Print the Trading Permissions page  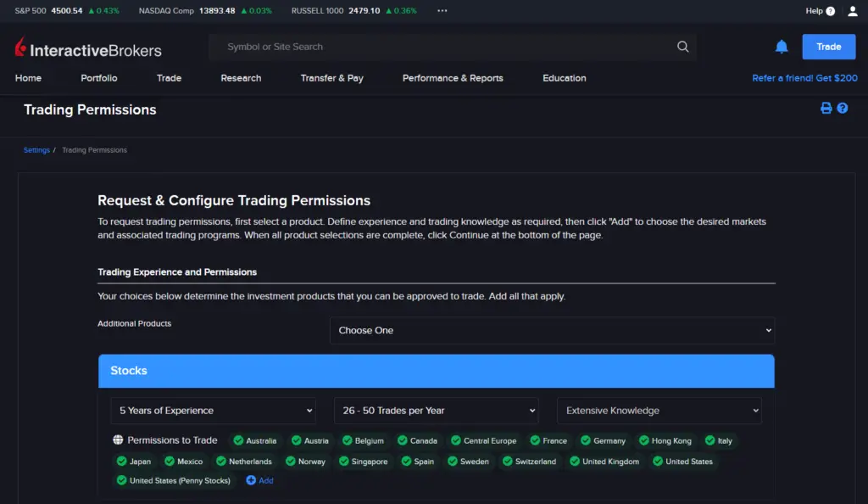coord(826,108)
